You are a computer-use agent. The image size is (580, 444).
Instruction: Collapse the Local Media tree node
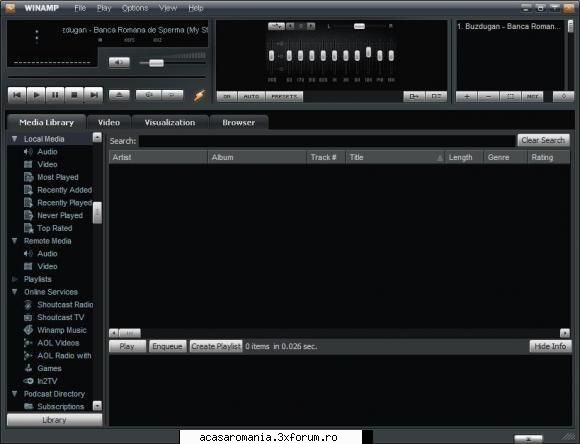14,139
